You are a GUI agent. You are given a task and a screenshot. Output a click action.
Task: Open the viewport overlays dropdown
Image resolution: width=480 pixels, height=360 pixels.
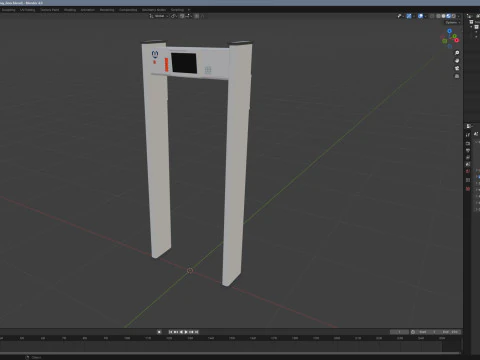click(426, 16)
